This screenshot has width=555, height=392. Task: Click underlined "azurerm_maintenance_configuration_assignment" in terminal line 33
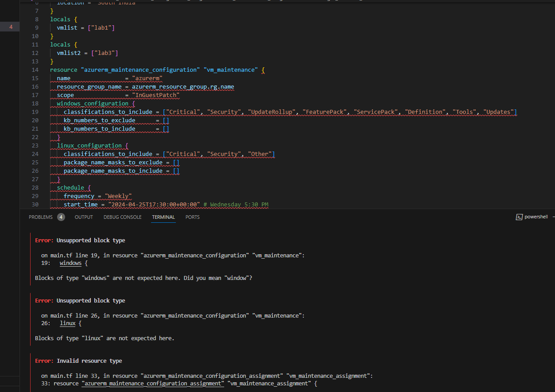click(153, 384)
